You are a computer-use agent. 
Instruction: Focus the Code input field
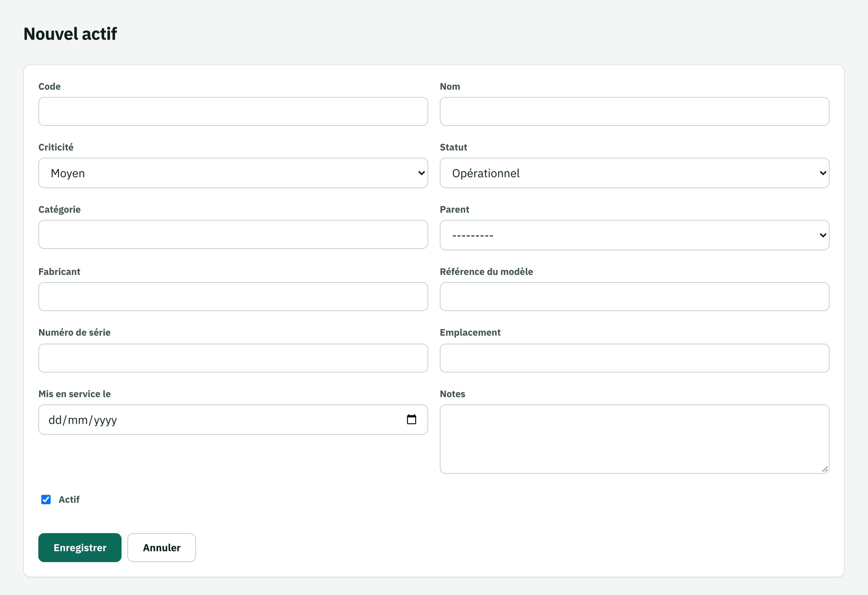coord(233,111)
